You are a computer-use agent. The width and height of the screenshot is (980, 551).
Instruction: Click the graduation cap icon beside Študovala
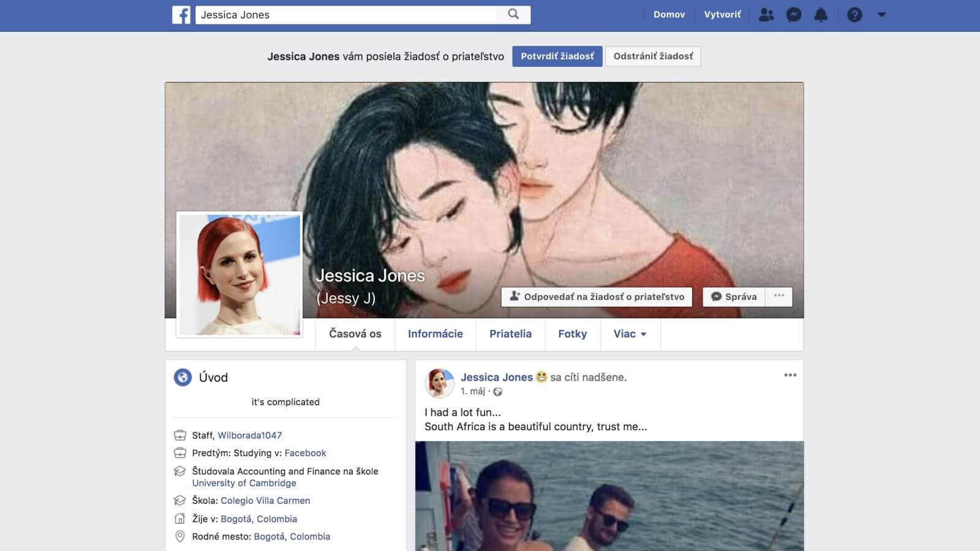click(180, 471)
